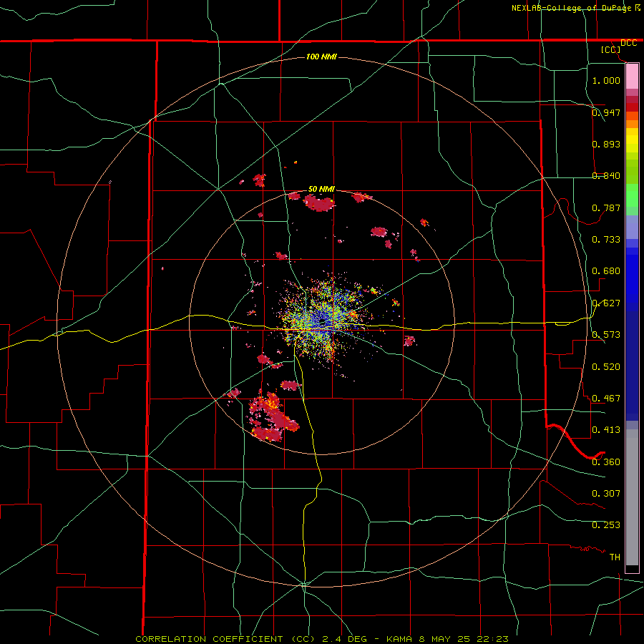Click the red echo just below the 50 NMI label
Image resolution: width=644 pixels, height=644 pixels.
(x=319, y=203)
